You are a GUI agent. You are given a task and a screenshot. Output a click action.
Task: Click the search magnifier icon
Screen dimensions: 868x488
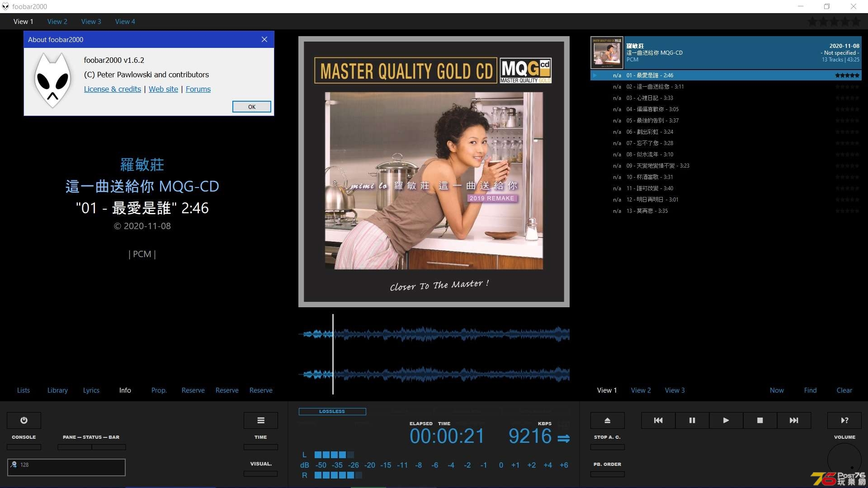click(x=14, y=465)
